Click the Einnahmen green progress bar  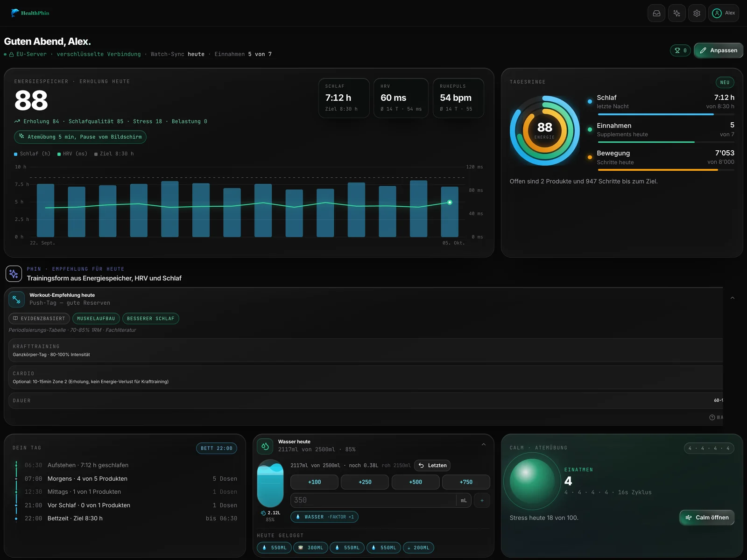tap(665, 142)
